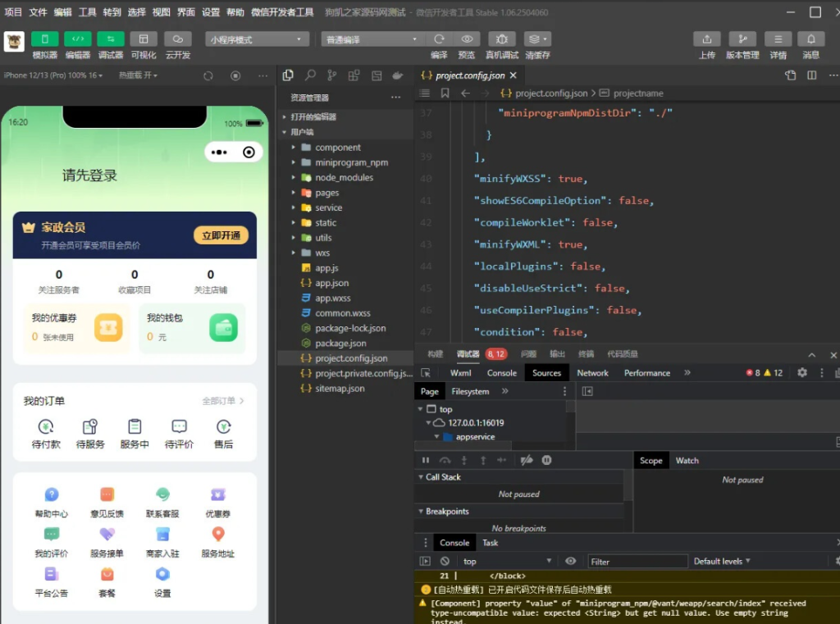This screenshot has width=840, height=624.
Task: Click the 上传 (Upload) icon
Action: [707, 39]
